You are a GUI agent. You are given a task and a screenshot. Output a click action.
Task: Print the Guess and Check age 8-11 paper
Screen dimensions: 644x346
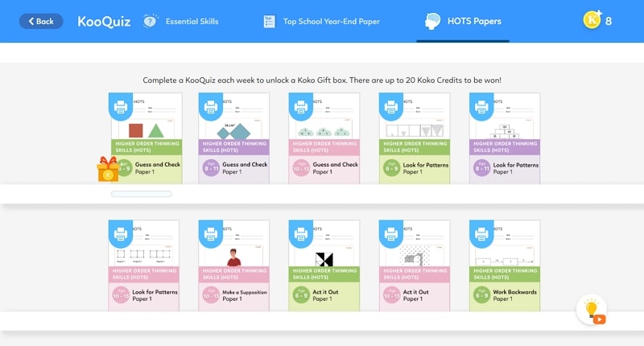[x=210, y=107]
